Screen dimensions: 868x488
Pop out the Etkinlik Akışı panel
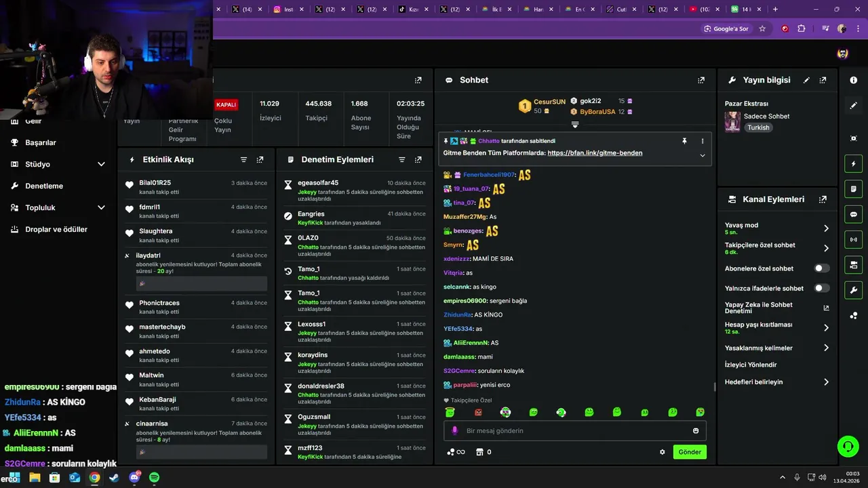[260, 160]
